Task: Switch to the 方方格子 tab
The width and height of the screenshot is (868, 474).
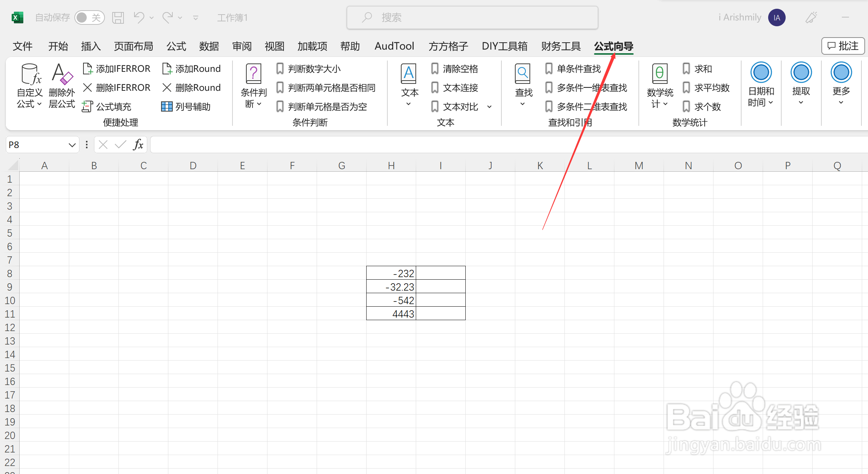Action: [448, 46]
